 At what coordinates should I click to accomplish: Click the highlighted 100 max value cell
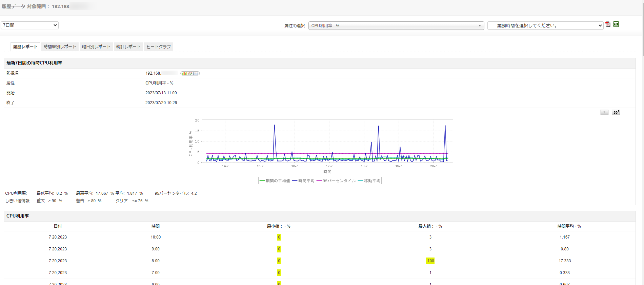tap(430, 261)
